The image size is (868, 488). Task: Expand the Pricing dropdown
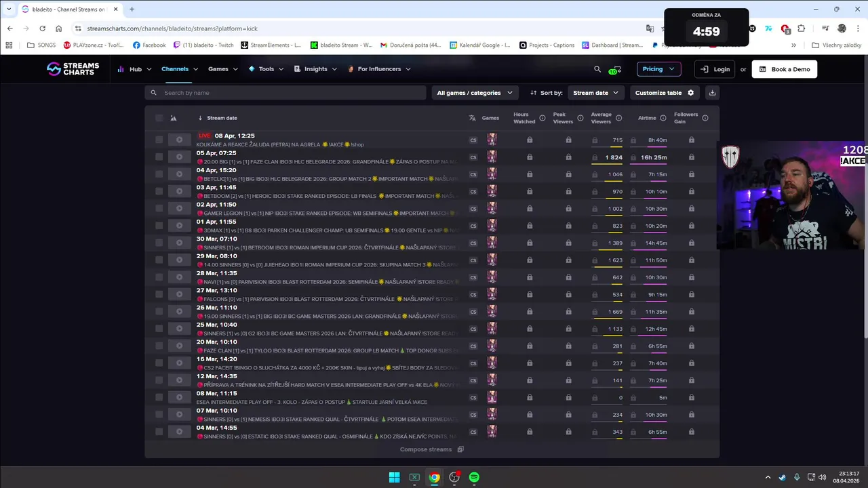(658, 69)
